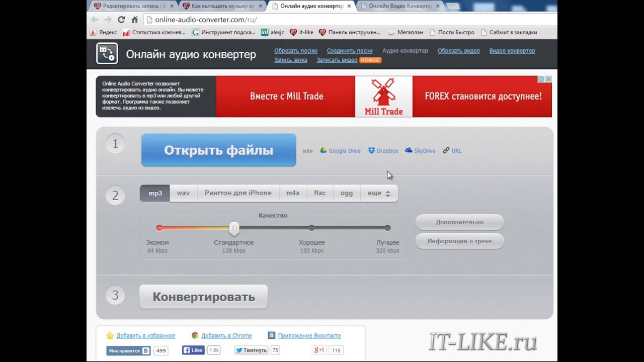Screen dimensions: 644x362
Task: Open the it-like bookmark
Action: coord(301,32)
